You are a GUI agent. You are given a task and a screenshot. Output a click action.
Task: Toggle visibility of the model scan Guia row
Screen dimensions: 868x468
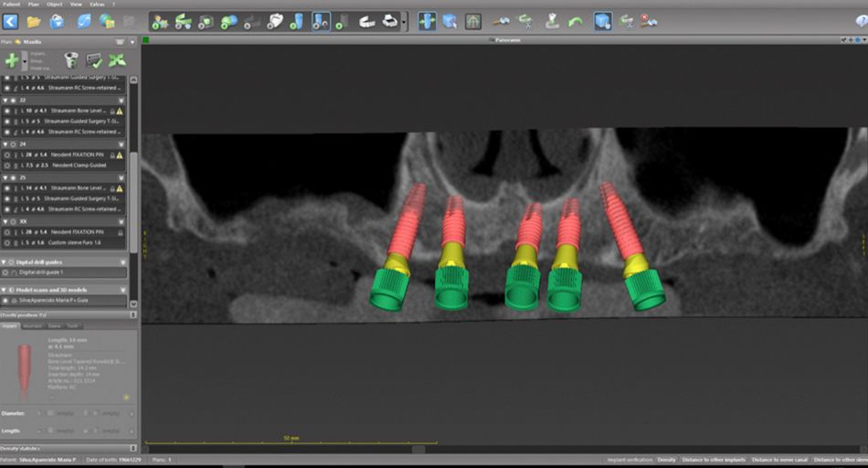coord(5,300)
